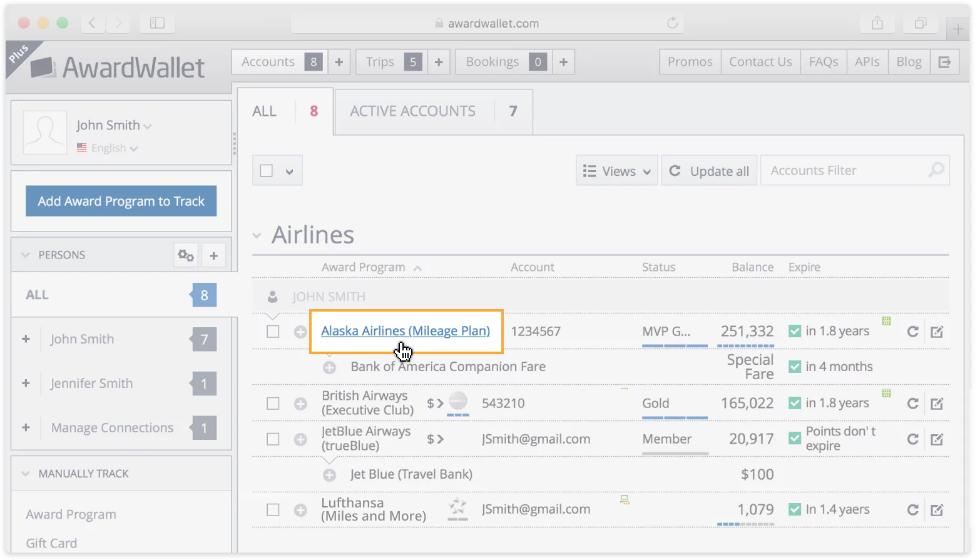Switch to ACTIVE ACCOUNTS tab

(x=434, y=111)
